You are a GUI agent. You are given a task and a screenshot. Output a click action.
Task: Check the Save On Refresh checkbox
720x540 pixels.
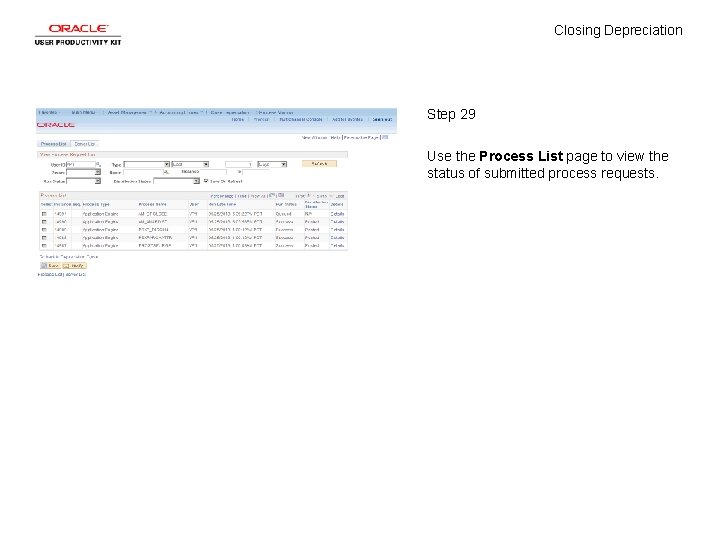[x=206, y=181]
